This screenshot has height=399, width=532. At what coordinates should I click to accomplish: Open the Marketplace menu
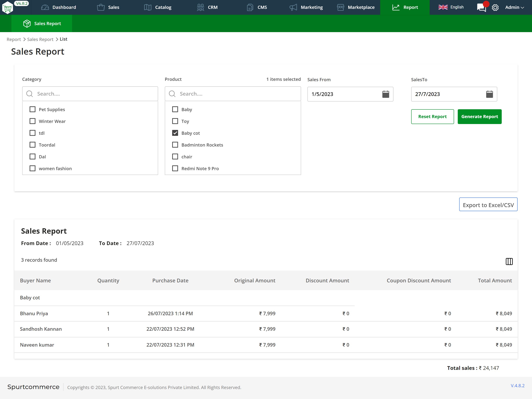point(356,7)
